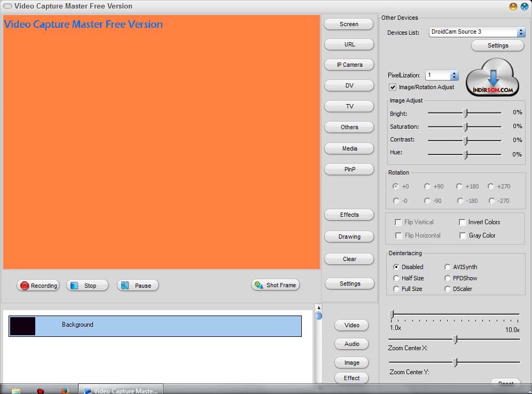Open Settings under Devices List

click(x=497, y=45)
